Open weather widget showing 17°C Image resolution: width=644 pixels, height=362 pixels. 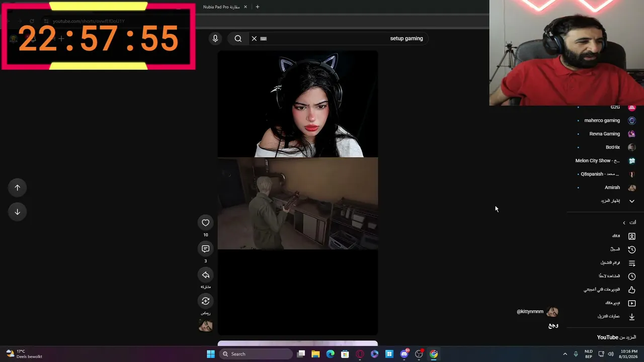(24, 354)
